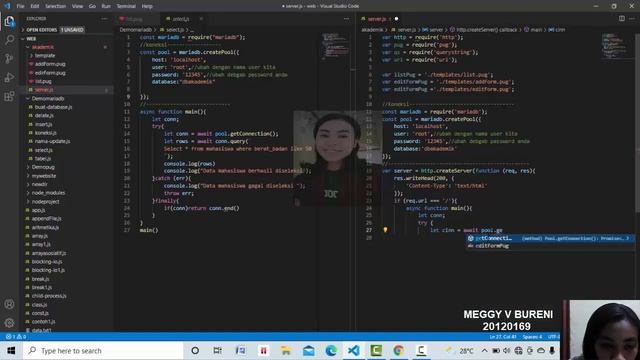Open File Explorer from the taskbar
Image resolution: width=640 pixels, height=360 pixels.
[286, 351]
